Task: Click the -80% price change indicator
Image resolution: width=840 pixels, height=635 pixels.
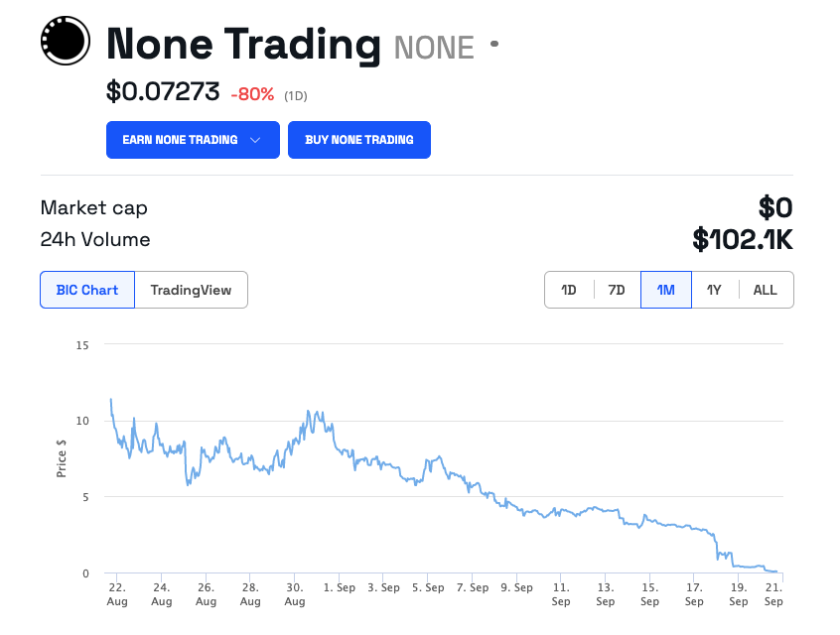Action: click(252, 94)
